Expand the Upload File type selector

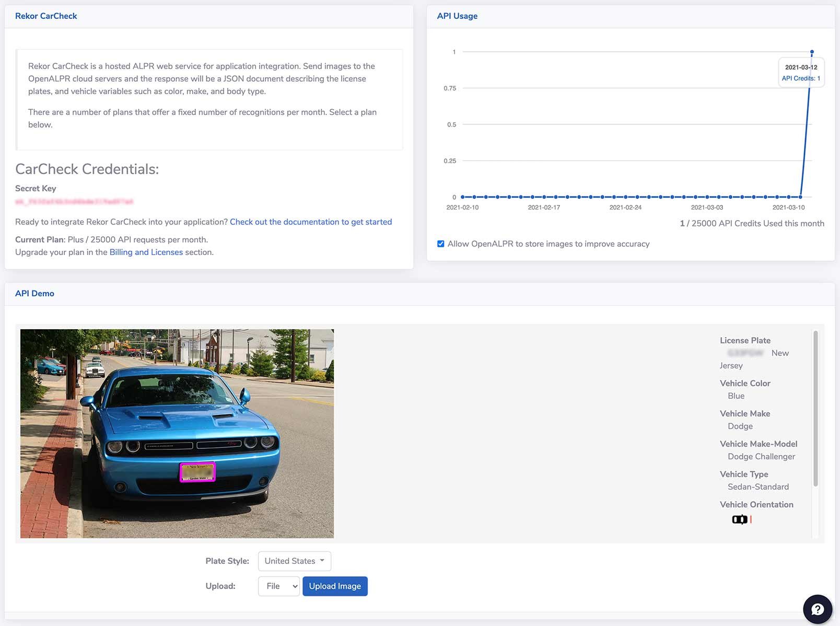click(279, 586)
